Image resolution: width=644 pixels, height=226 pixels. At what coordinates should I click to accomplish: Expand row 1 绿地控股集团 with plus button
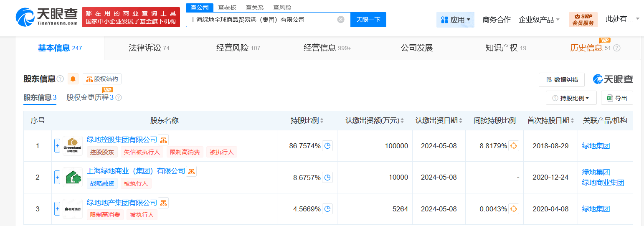click(57, 146)
